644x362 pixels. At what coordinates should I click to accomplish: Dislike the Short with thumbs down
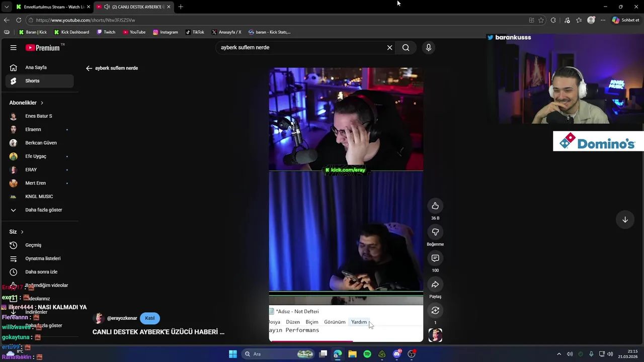435,232
